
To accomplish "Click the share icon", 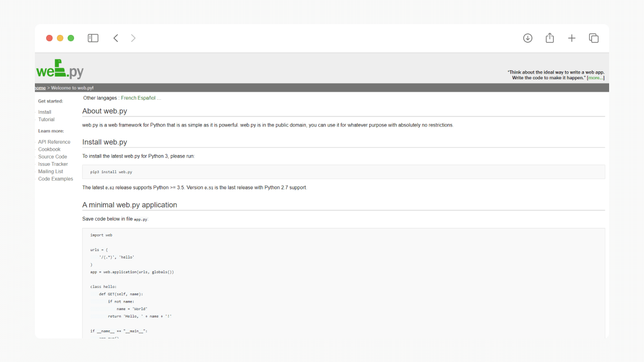I will click(550, 38).
